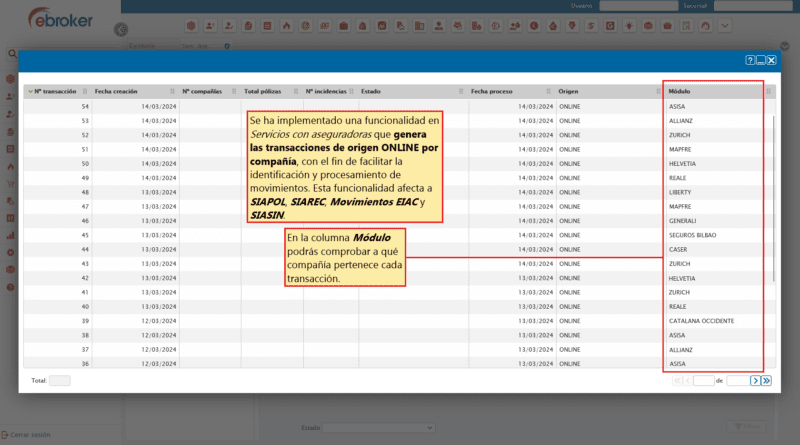Click the Total count field

[x=60, y=381]
